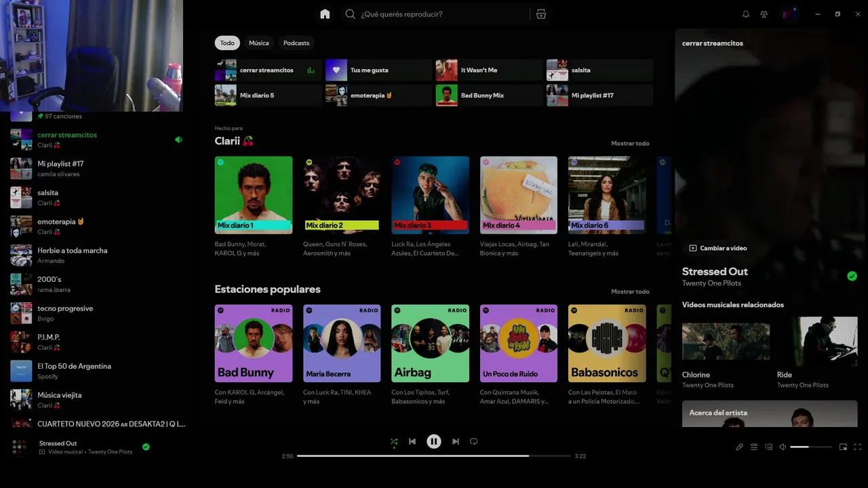868x488 pixels.
Task: Switch to full screen view icon
Action: click(857, 447)
